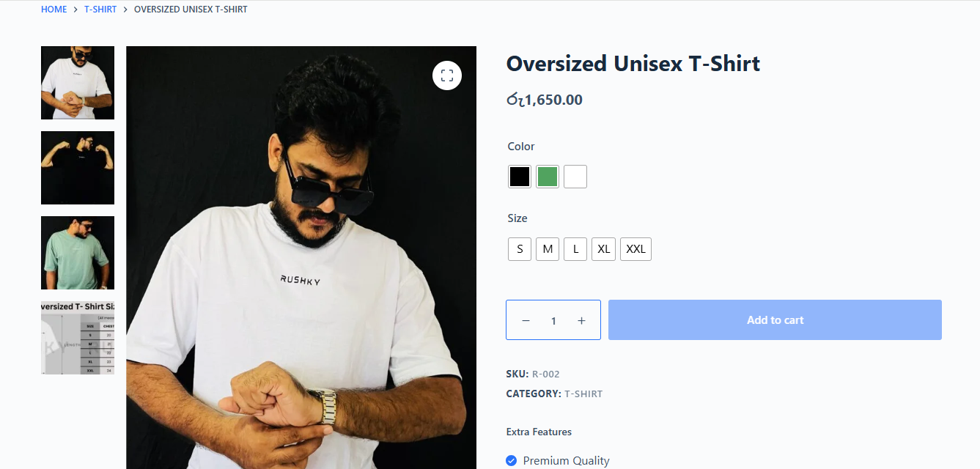
Task: Select size L
Action: [575, 249]
